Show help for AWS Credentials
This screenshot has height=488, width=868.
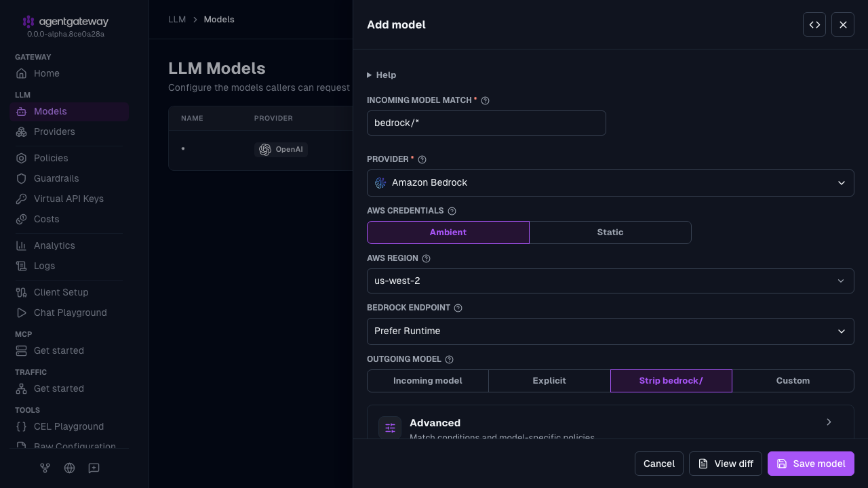[452, 211]
